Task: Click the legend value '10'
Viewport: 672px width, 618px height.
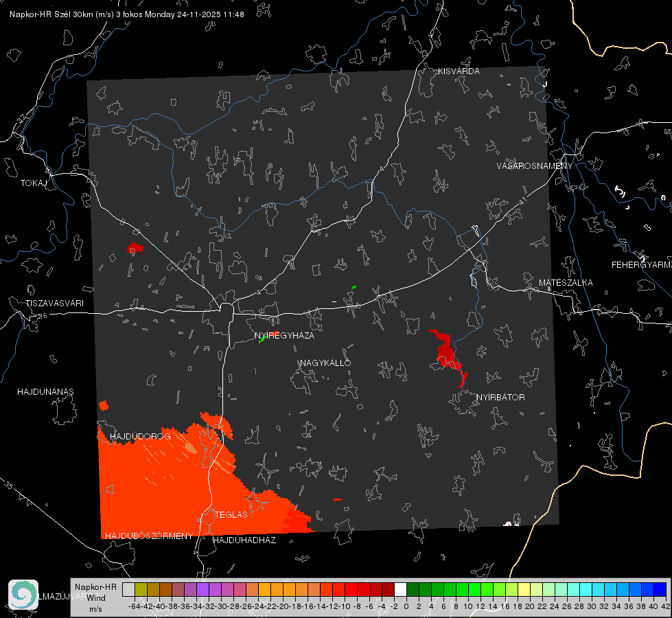Action: pos(468,606)
